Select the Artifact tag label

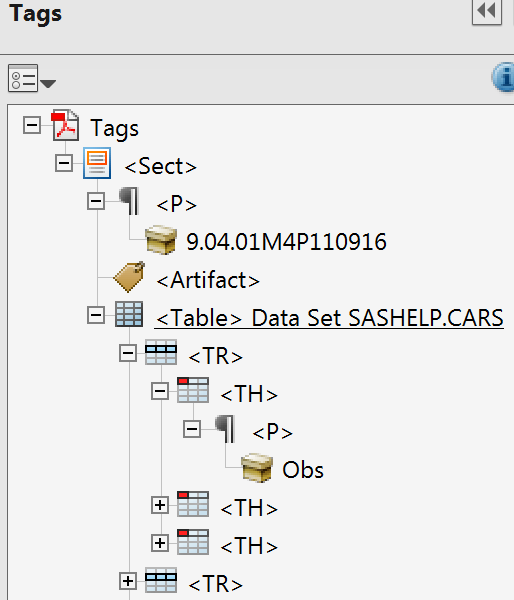[208, 280]
